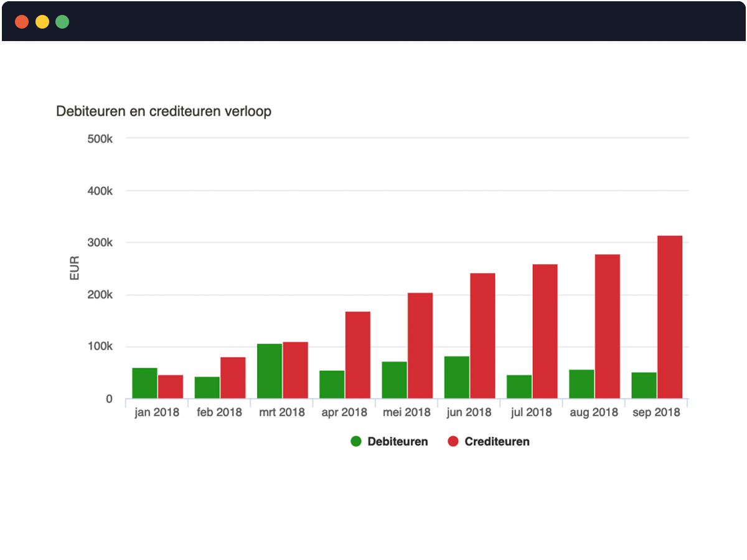Image resolution: width=747 pixels, height=560 pixels.
Task: Click the 'aug 2018' x-axis label
Action: (x=594, y=413)
